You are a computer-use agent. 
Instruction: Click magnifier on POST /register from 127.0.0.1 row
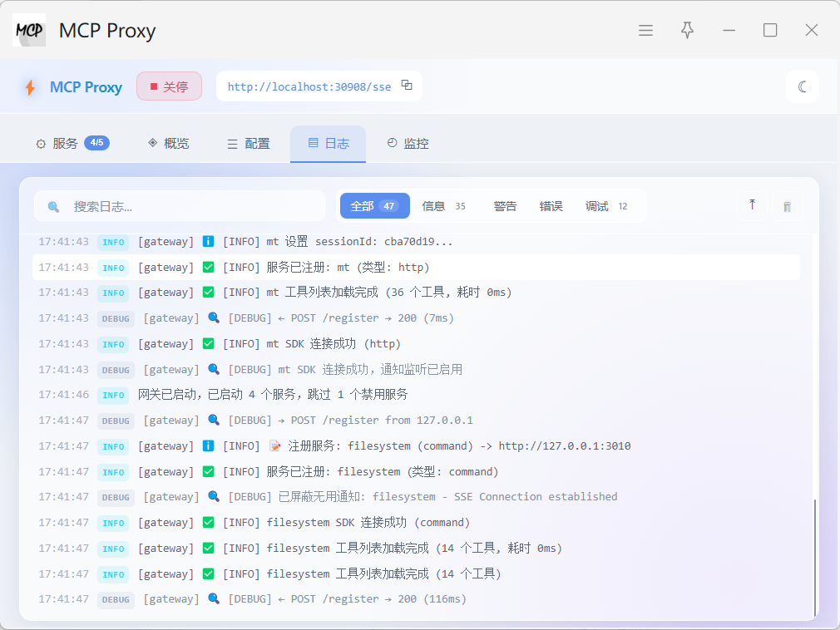click(214, 421)
